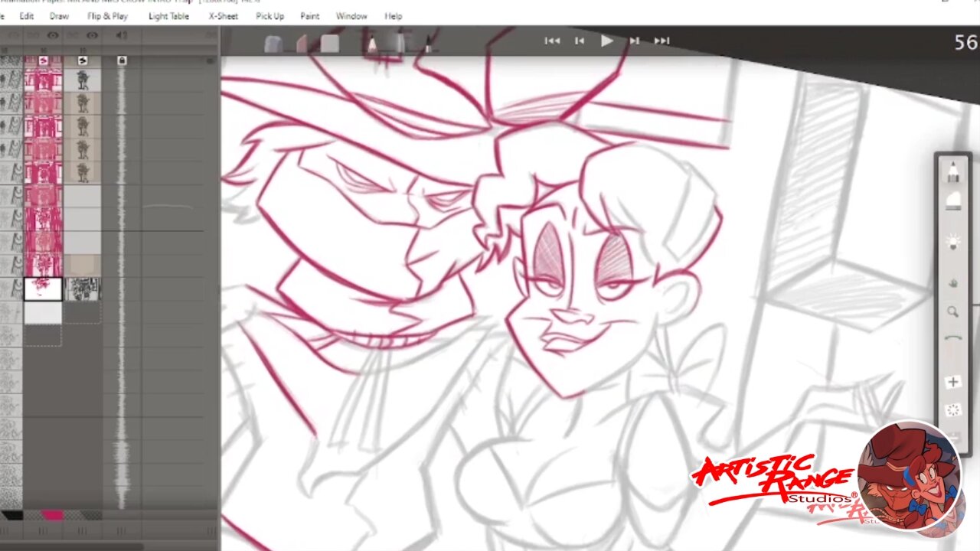Click the dotted selection icon in the palette

pyautogui.click(x=953, y=410)
